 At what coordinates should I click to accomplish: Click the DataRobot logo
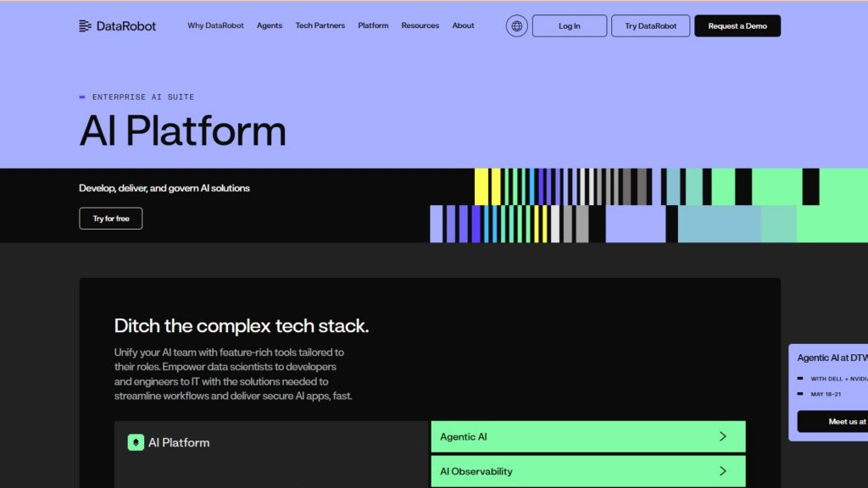click(x=117, y=26)
